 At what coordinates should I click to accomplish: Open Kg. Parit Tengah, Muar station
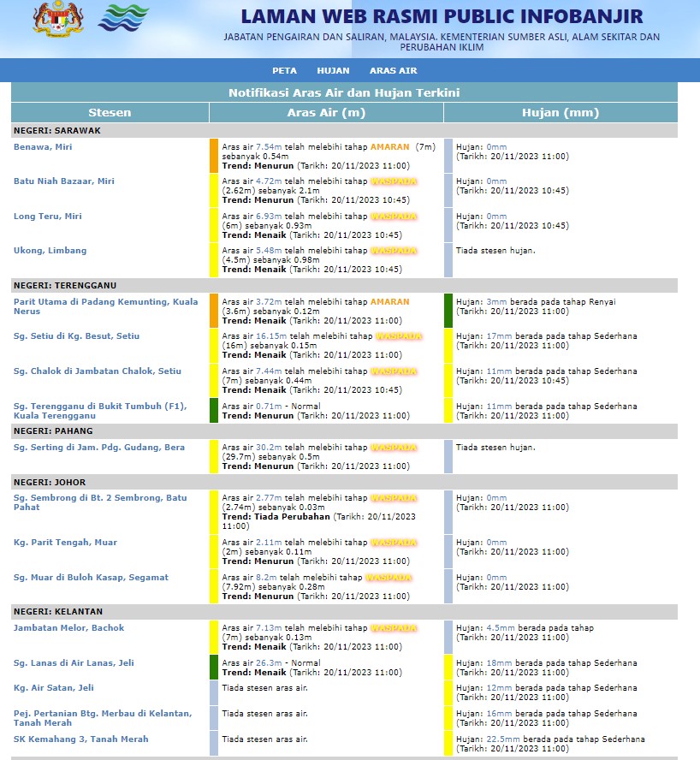pos(65,543)
